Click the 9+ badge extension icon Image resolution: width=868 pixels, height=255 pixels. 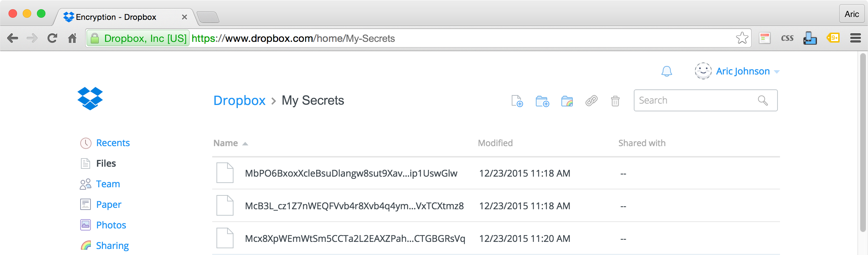[833, 38]
